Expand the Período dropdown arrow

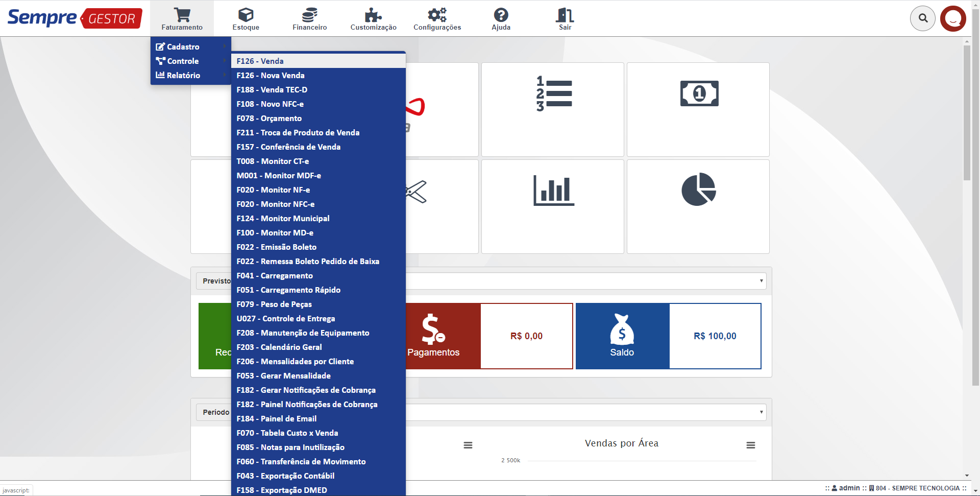(761, 412)
